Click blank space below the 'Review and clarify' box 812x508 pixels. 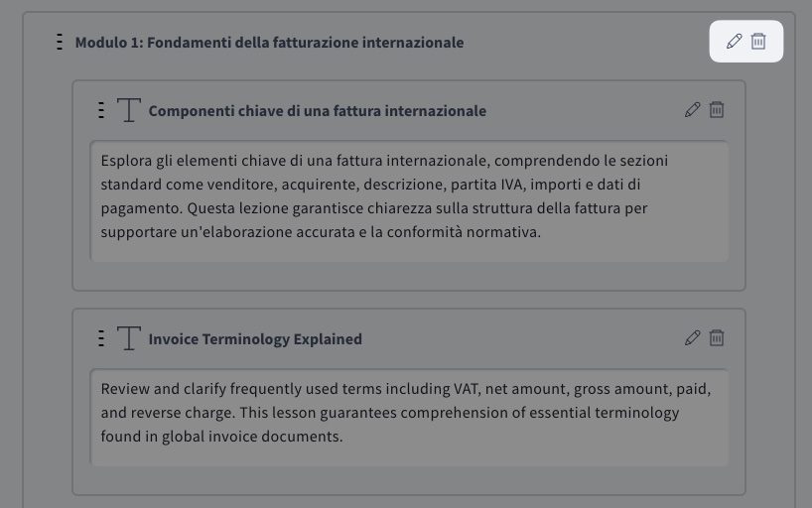coord(409,479)
